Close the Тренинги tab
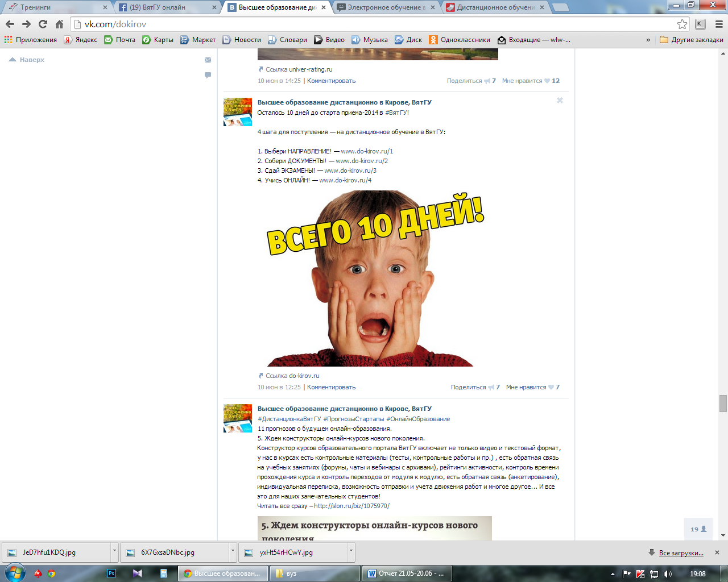The height and width of the screenshot is (582, 728). click(105, 7)
